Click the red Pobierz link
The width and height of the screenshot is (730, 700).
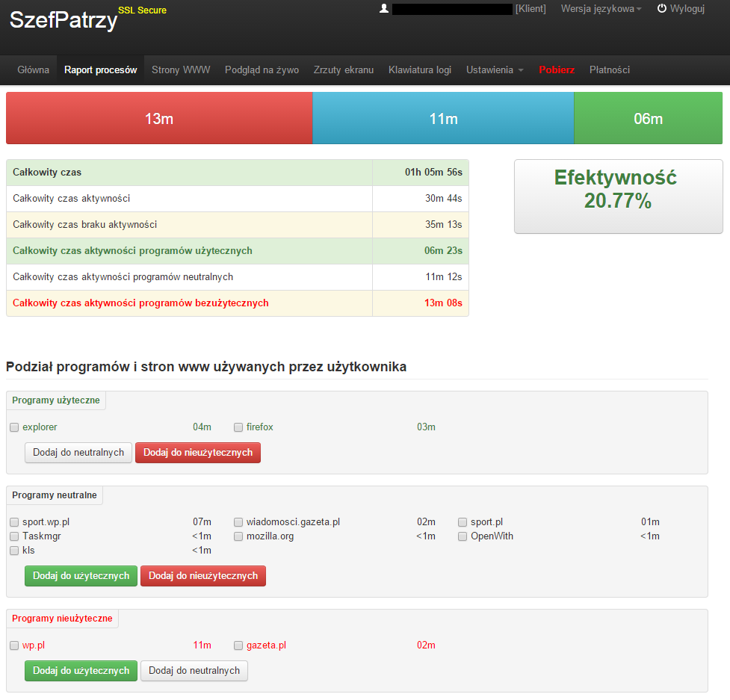point(557,69)
